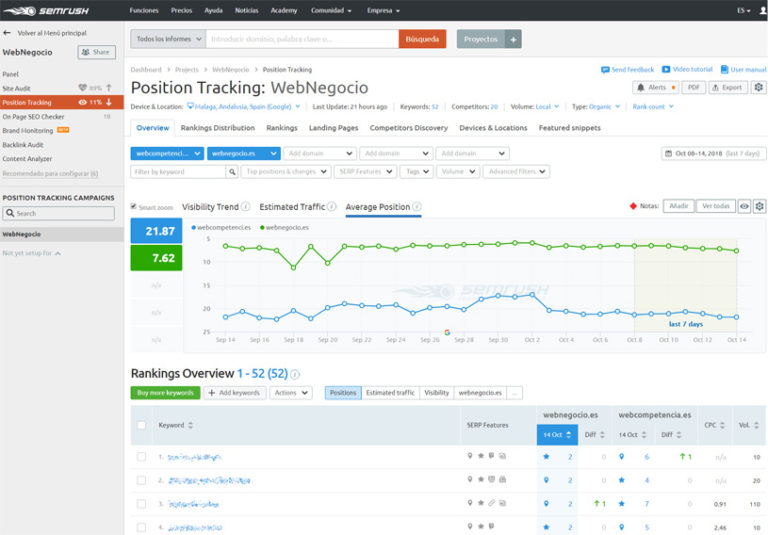Select Estimated traffic table view

pos(390,393)
